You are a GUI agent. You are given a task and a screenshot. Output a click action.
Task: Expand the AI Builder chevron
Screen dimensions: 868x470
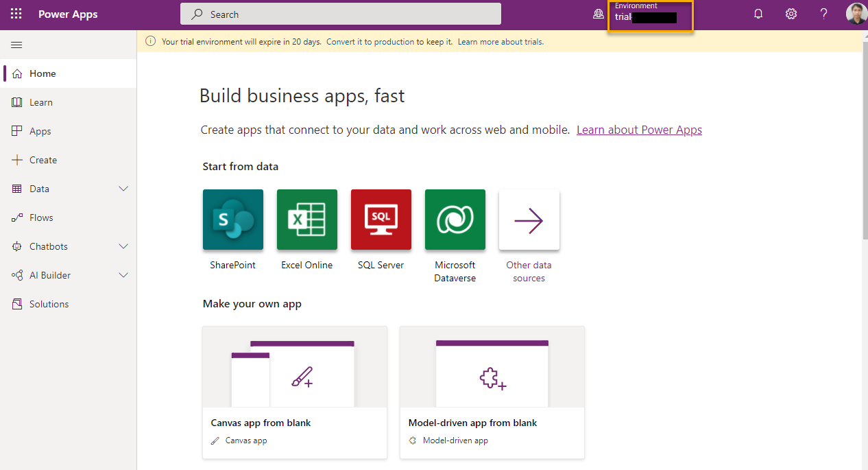123,275
